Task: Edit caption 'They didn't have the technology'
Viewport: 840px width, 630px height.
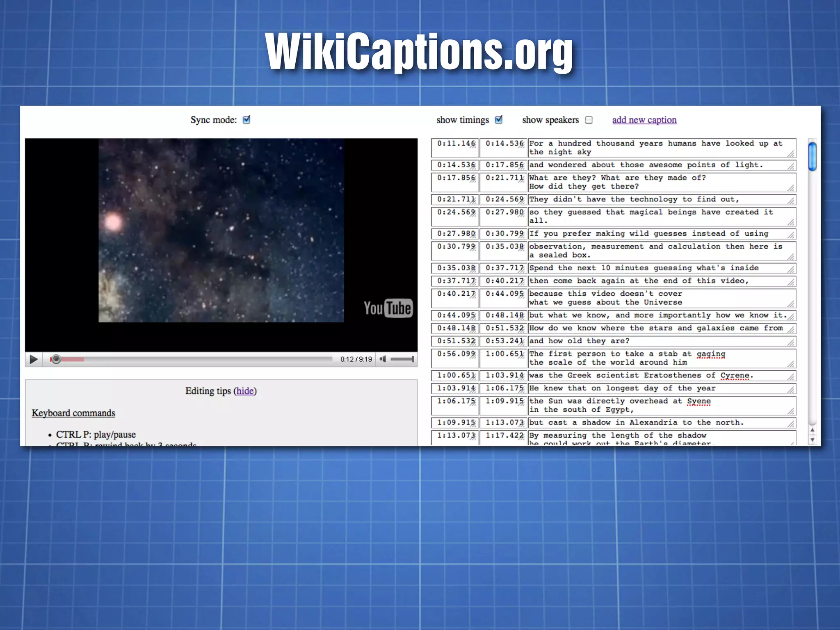Action: tap(662, 200)
